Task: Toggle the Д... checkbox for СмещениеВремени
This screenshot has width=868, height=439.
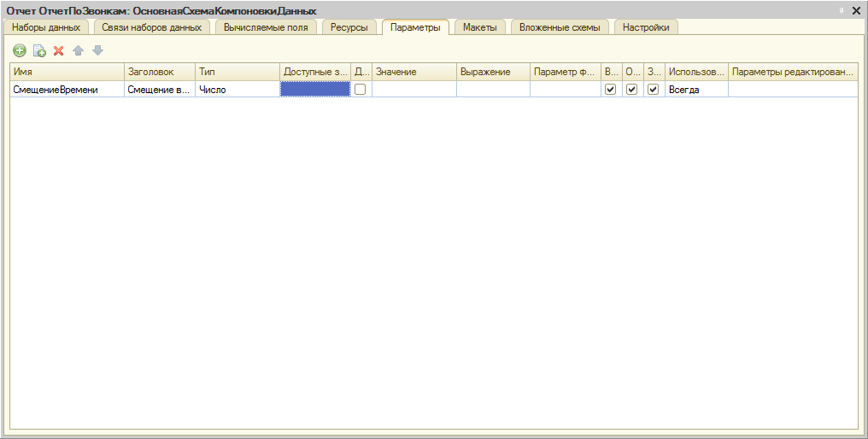Action: tap(360, 89)
